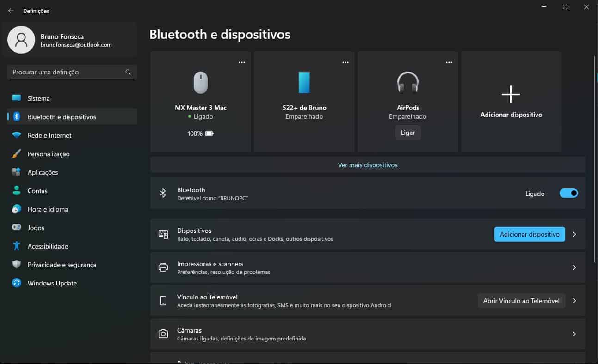Click Ligar button for AirPods
Image resolution: width=598 pixels, height=364 pixels.
[408, 133]
